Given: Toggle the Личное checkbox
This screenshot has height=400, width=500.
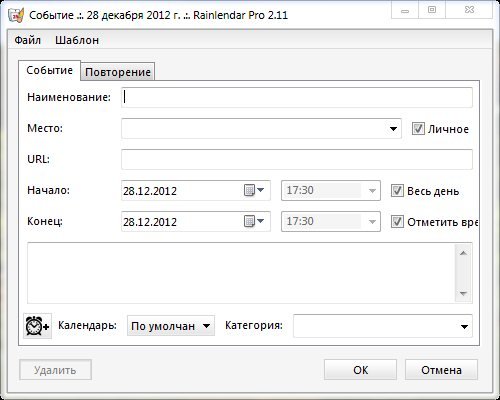Looking at the screenshot, I should [x=418, y=129].
